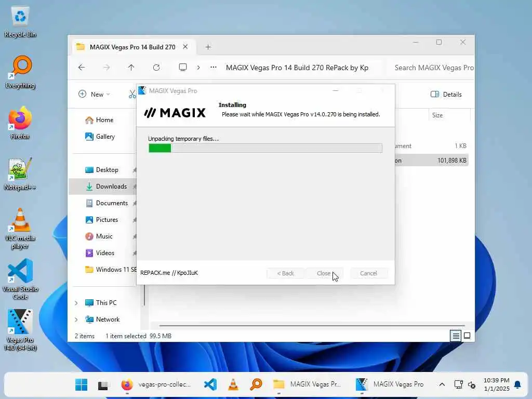Open Notepad++ desktop shortcut
532x399 pixels.
[20, 174]
